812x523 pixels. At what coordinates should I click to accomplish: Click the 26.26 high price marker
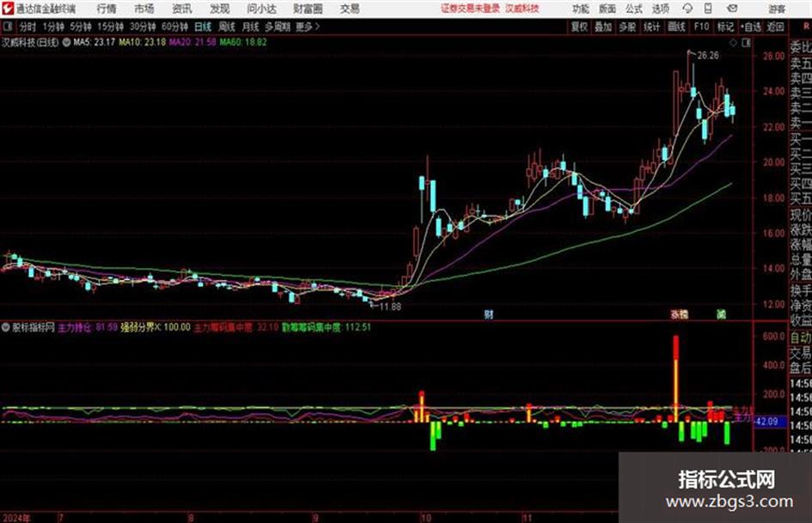click(x=707, y=56)
